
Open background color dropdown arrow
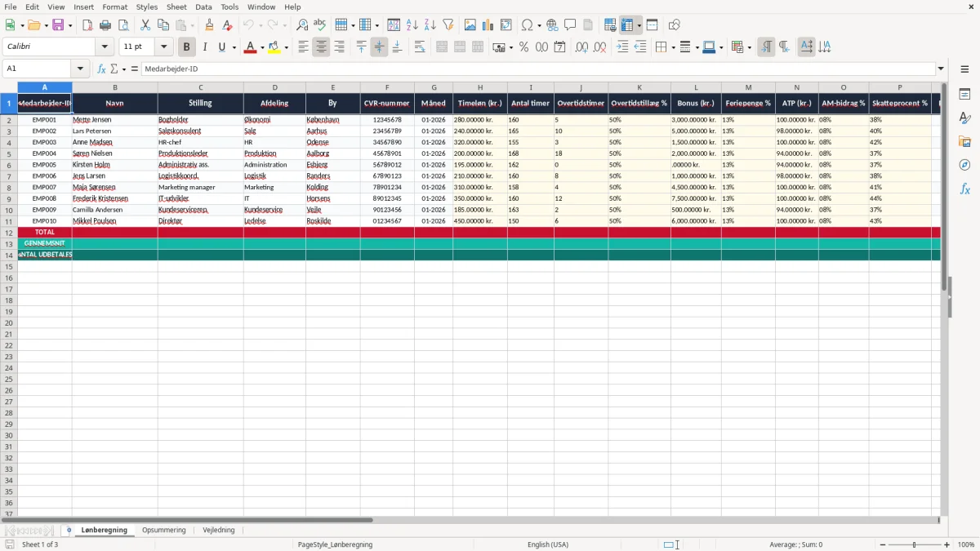tap(286, 47)
